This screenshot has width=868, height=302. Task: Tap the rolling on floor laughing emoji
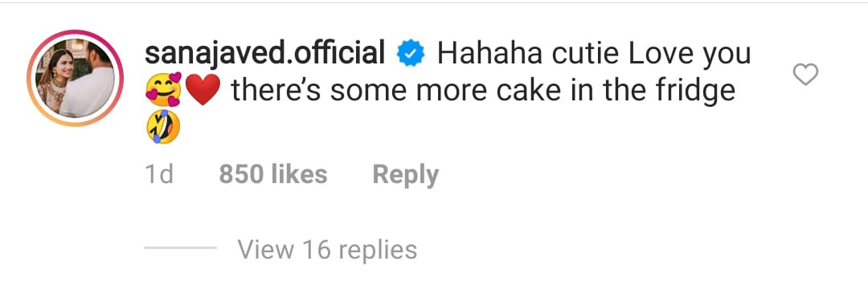pos(162,126)
